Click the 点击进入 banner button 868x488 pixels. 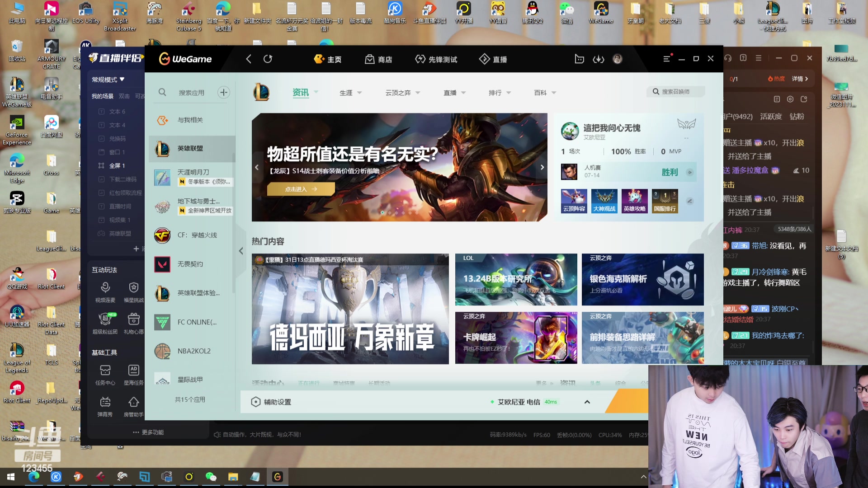point(301,189)
